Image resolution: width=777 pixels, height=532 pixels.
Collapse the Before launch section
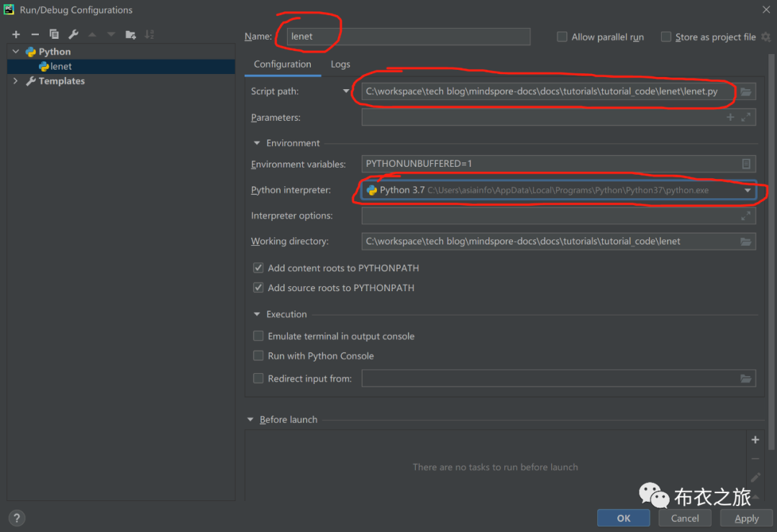tap(250, 420)
